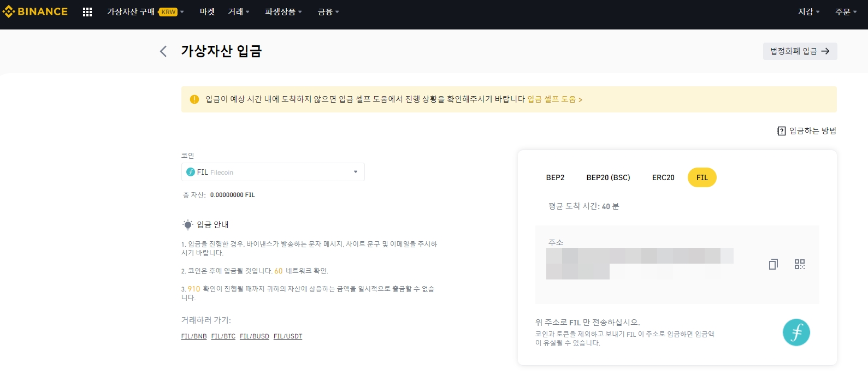
Task: Open the FIL/BNB trading pair
Action: pos(194,336)
